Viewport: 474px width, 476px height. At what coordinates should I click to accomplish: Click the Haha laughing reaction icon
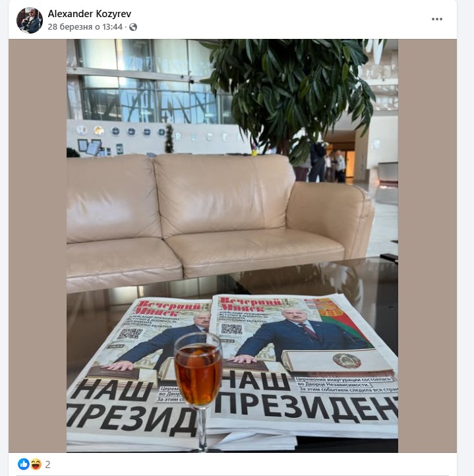tap(35, 464)
